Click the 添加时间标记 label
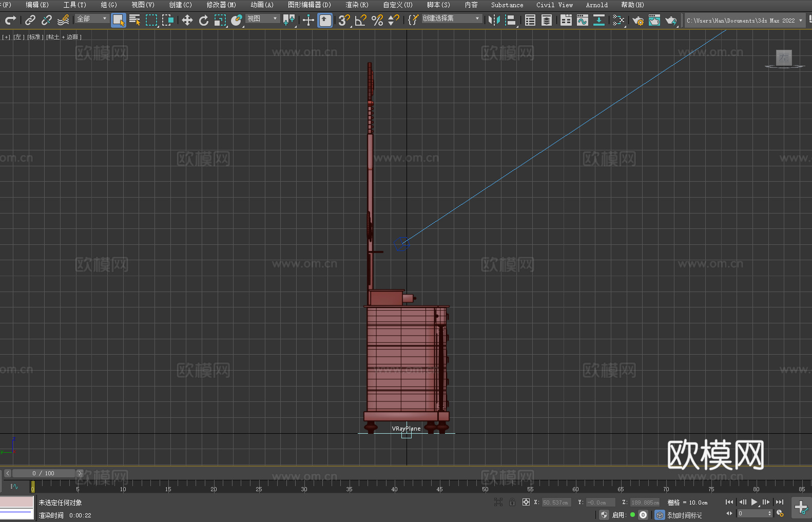This screenshot has width=812, height=522. (685, 515)
